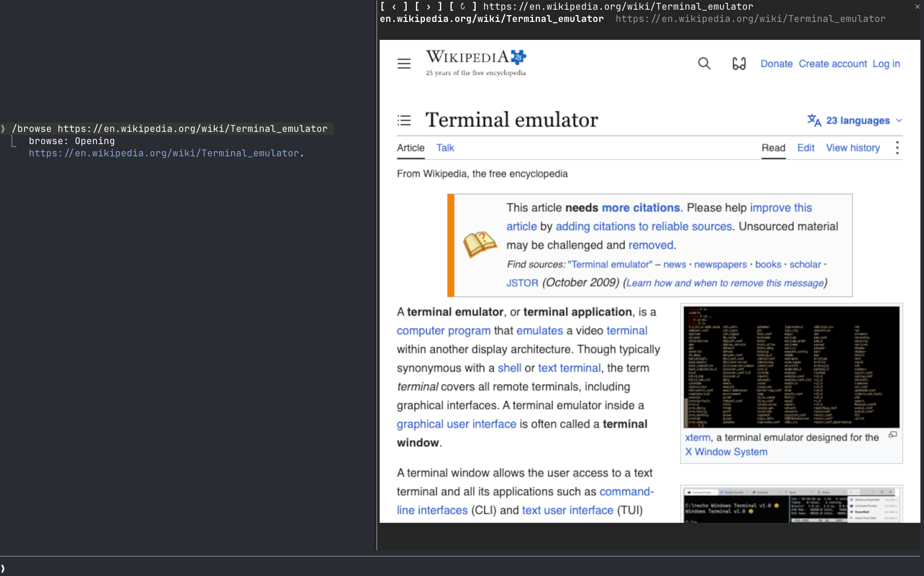
Task: Click the quoted "Terminal emulator" source link
Action: tap(609, 264)
